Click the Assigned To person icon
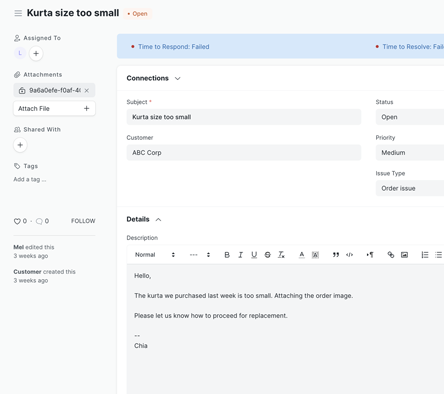The image size is (444, 394). 17,38
